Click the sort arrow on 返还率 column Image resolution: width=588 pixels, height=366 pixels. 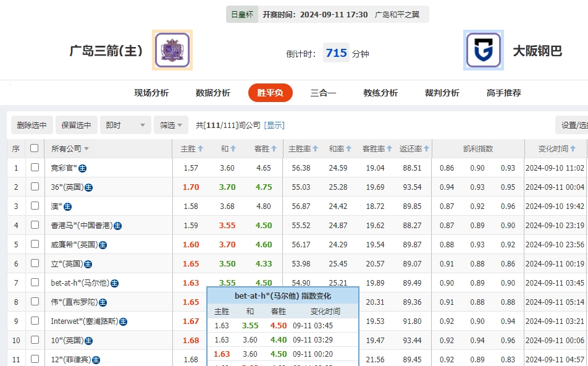(x=427, y=148)
